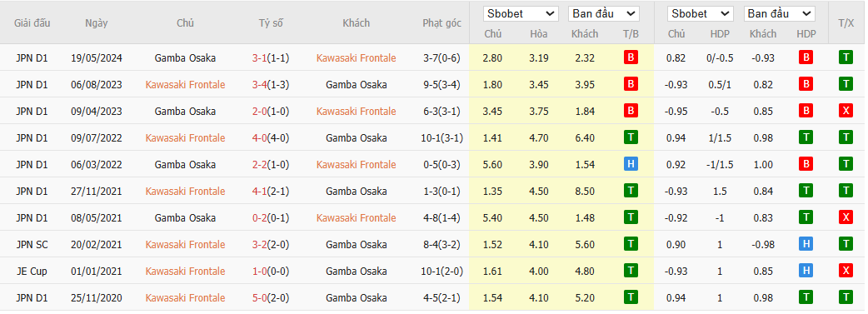Open the second Sbobet handicap dropdown
This screenshot has width=868, height=314.
tap(700, 14)
